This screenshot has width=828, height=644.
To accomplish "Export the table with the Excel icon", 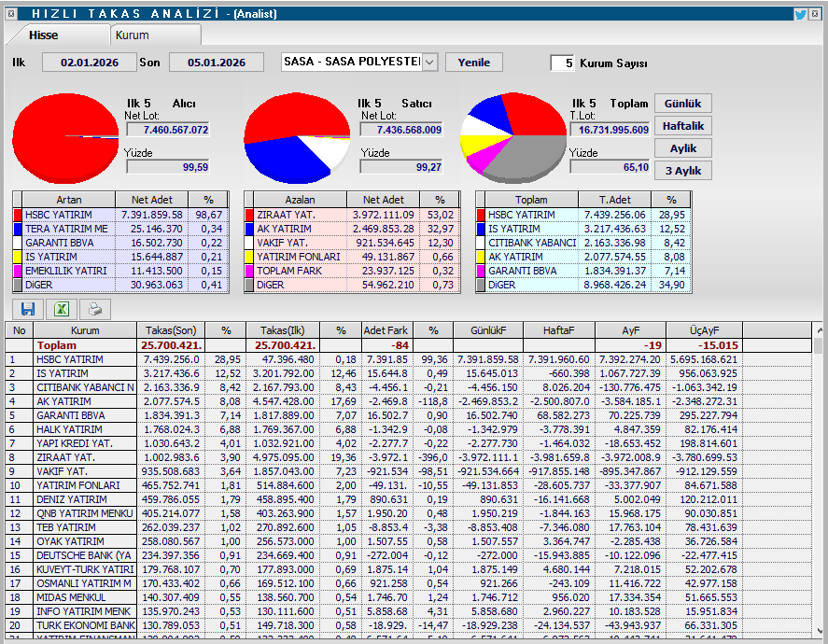I will point(61,309).
